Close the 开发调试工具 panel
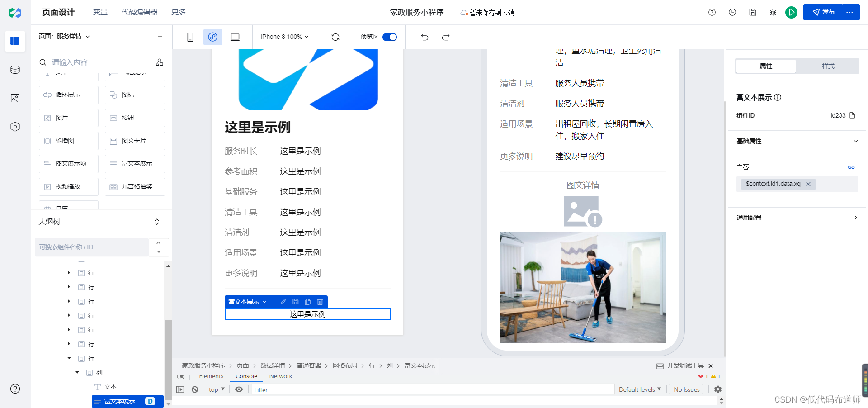868x408 pixels. point(711,366)
